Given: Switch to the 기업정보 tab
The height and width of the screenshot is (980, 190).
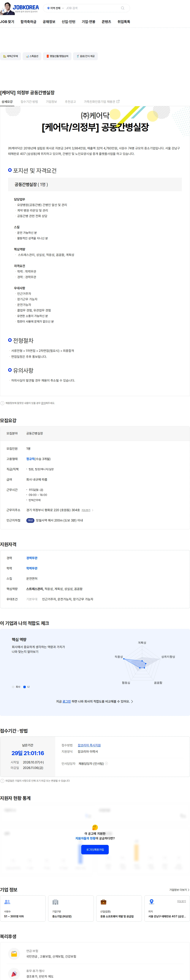Looking at the screenshot, I should [x=51, y=102].
